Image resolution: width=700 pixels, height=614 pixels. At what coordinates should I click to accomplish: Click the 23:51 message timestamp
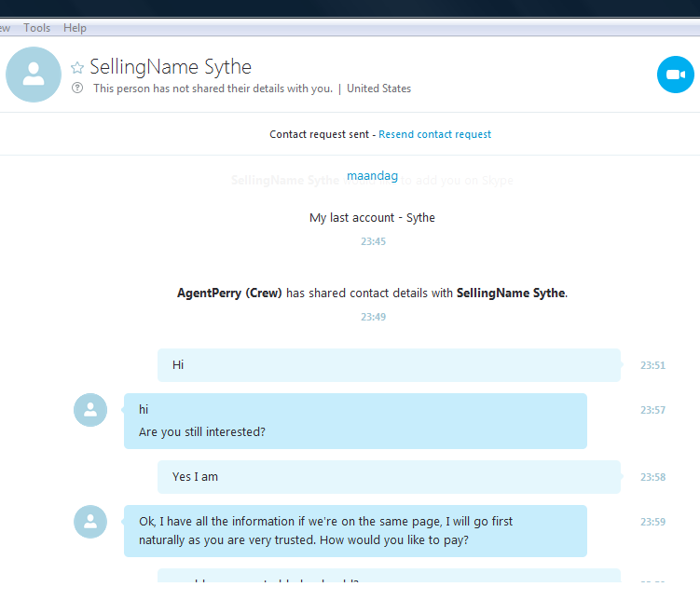tap(652, 365)
